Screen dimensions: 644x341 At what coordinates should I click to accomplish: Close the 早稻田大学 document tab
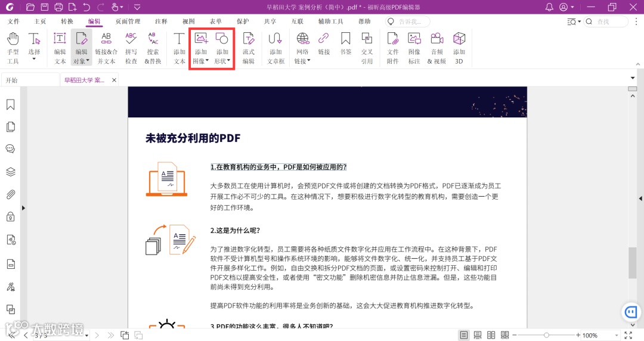114,80
